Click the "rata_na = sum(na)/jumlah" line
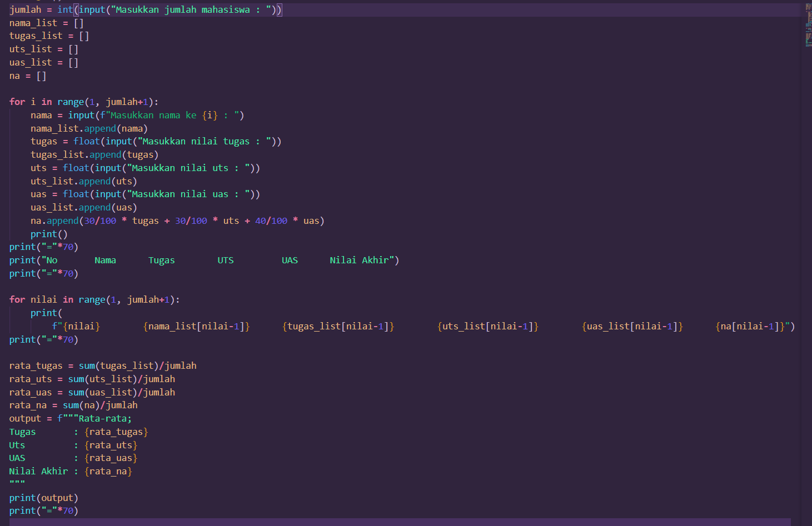 (73, 405)
